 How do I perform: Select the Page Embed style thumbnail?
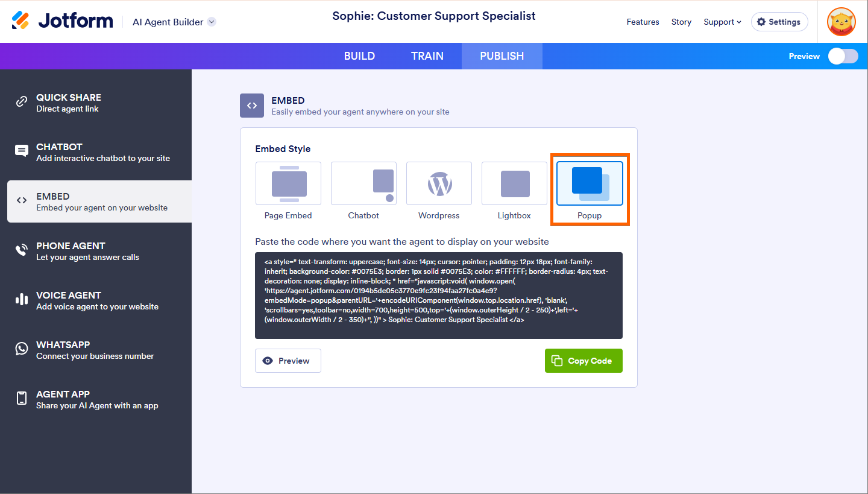pyautogui.click(x=288, y=183)
